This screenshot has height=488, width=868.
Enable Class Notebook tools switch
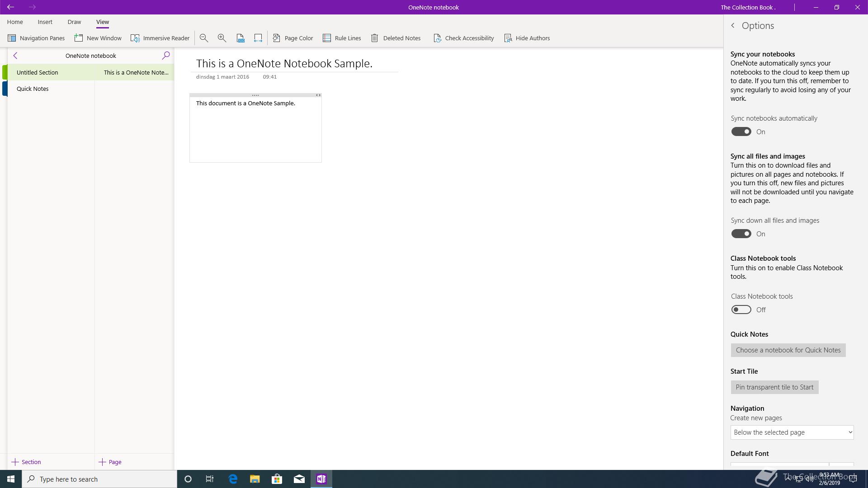tap(741, 310)
